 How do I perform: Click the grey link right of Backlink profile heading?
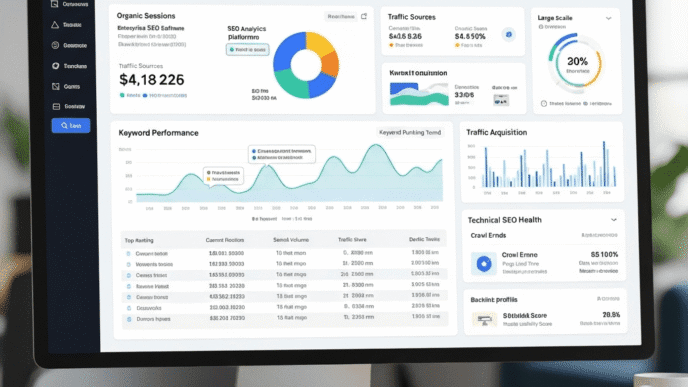608,299
